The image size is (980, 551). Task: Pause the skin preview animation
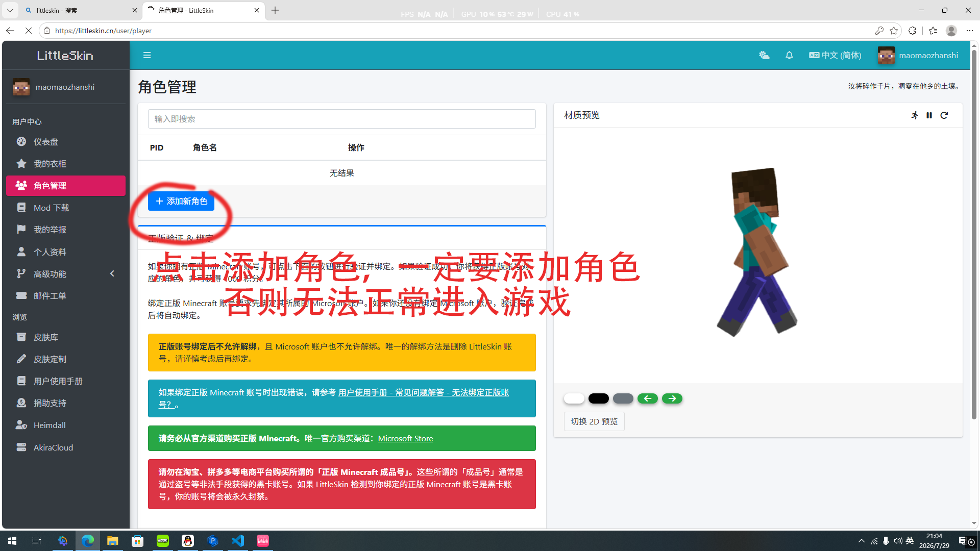click(929, 115)
